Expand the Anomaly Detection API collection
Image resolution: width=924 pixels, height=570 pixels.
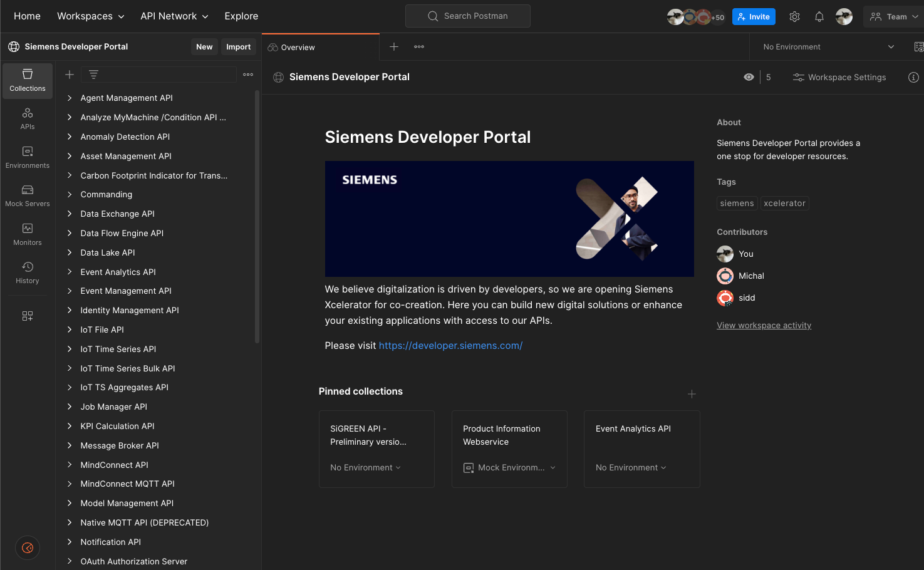[x=70, y=137]
